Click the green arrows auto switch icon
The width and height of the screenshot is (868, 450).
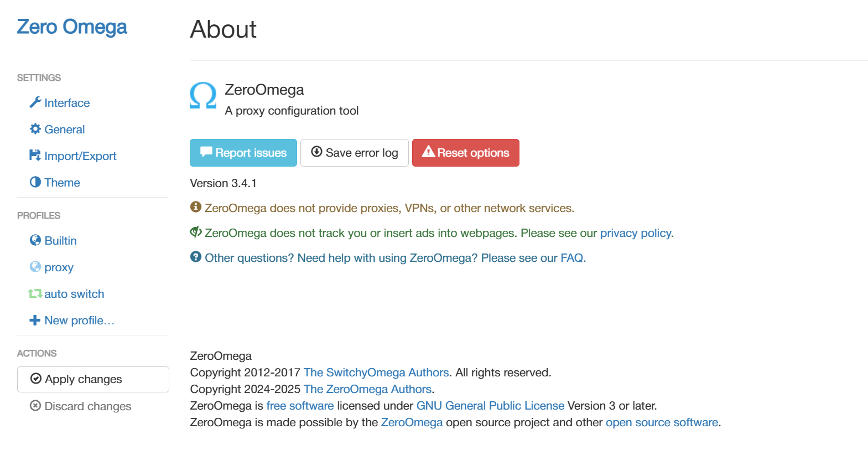35,293
